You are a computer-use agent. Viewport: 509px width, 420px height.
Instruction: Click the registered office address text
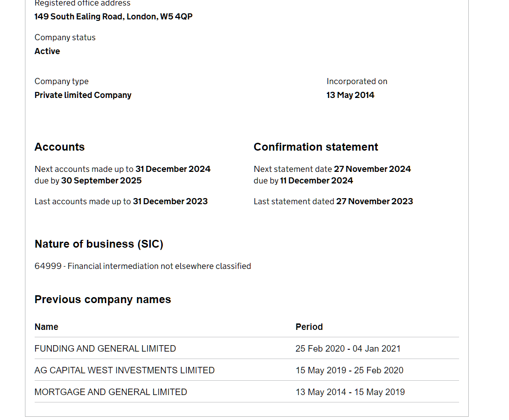pos(113,17)
